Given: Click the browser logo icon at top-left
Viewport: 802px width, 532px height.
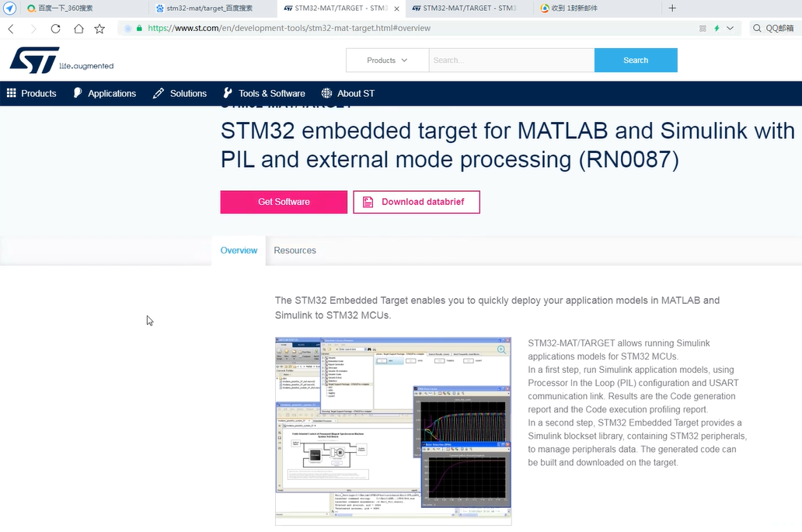Looking at the screenshot, I should 10,9.
